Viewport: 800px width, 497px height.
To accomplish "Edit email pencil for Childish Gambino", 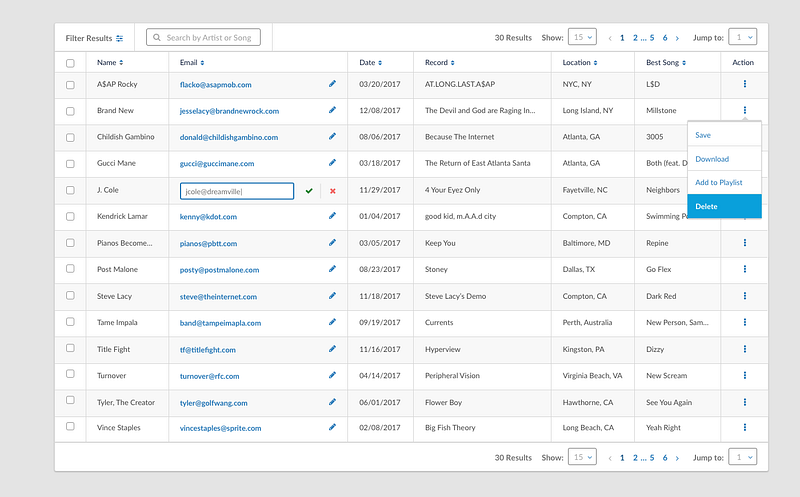I will (x=332, y=136).
